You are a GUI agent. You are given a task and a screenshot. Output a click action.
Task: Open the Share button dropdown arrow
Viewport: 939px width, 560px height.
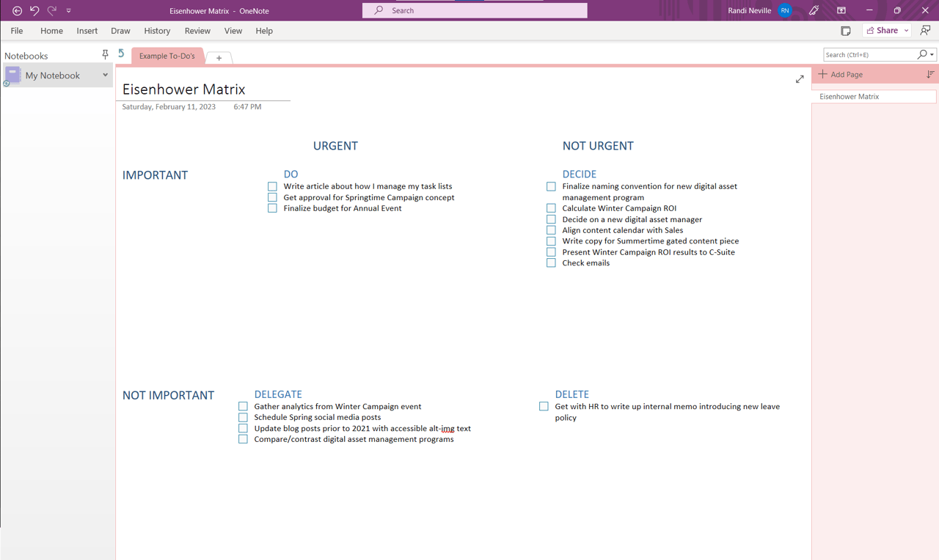click(907, 30)
